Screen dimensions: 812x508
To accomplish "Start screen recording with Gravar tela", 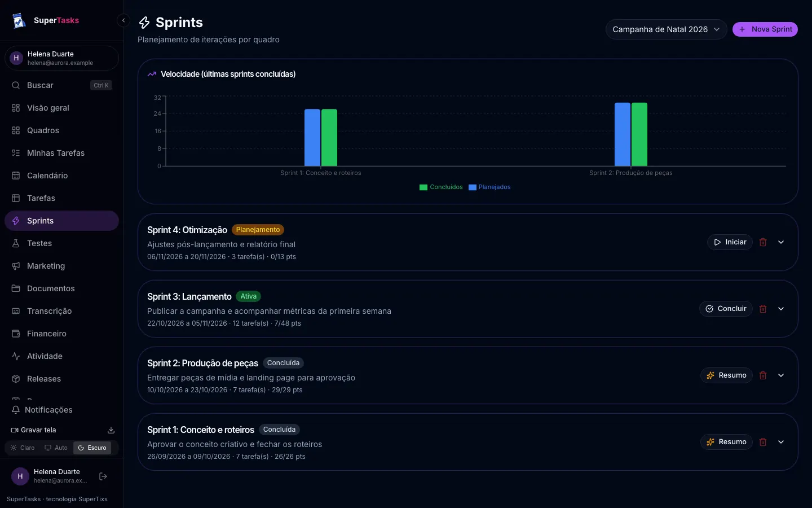I will (34, 430).
